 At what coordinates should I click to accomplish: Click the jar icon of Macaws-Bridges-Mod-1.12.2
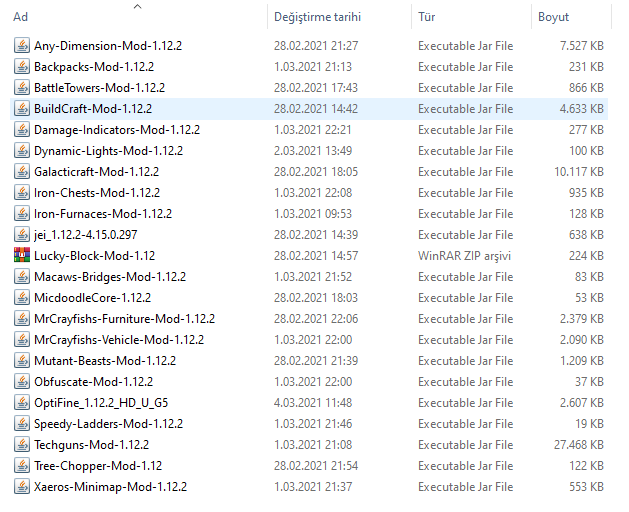pos(22,276)
